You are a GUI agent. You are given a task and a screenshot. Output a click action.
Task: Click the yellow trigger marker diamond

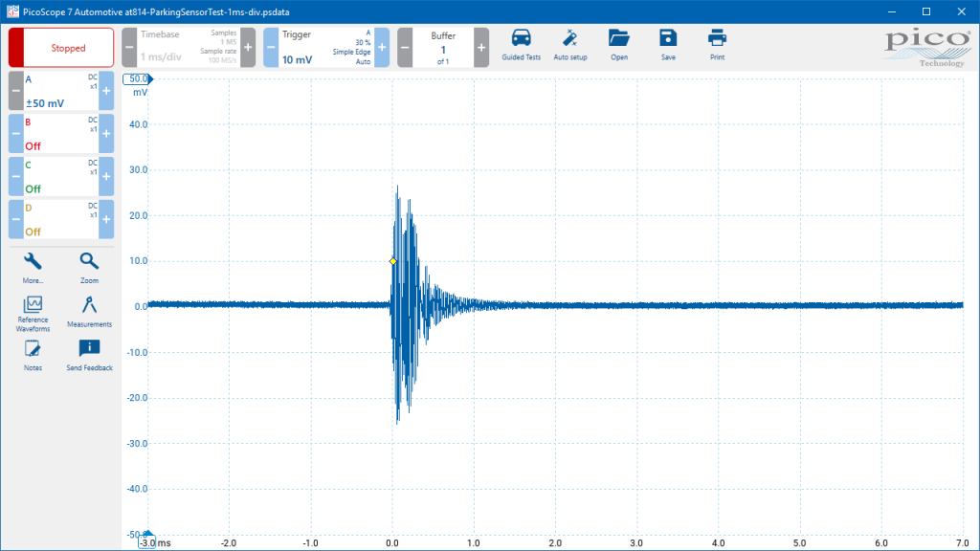point(393,261)
